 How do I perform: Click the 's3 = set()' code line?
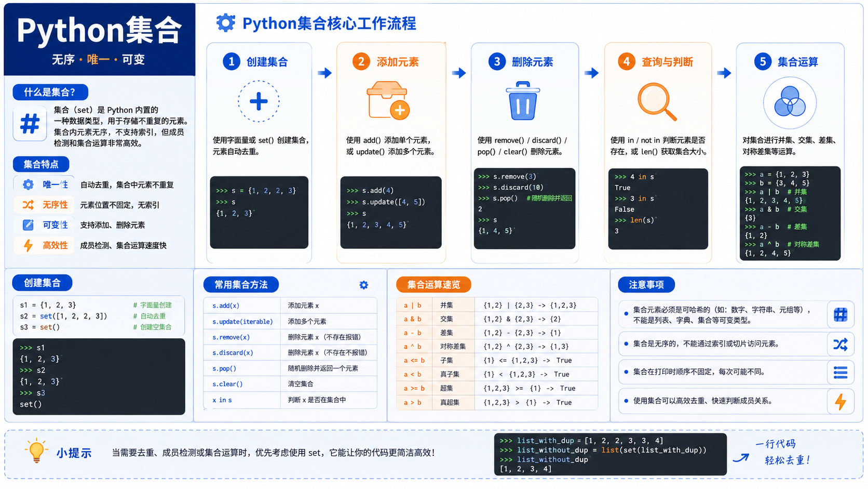point(40,327)
